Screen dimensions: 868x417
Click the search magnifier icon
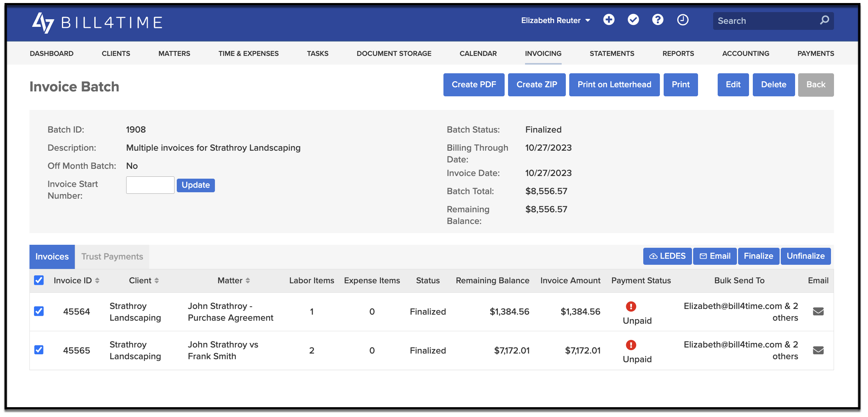click(x=825, y=20)
